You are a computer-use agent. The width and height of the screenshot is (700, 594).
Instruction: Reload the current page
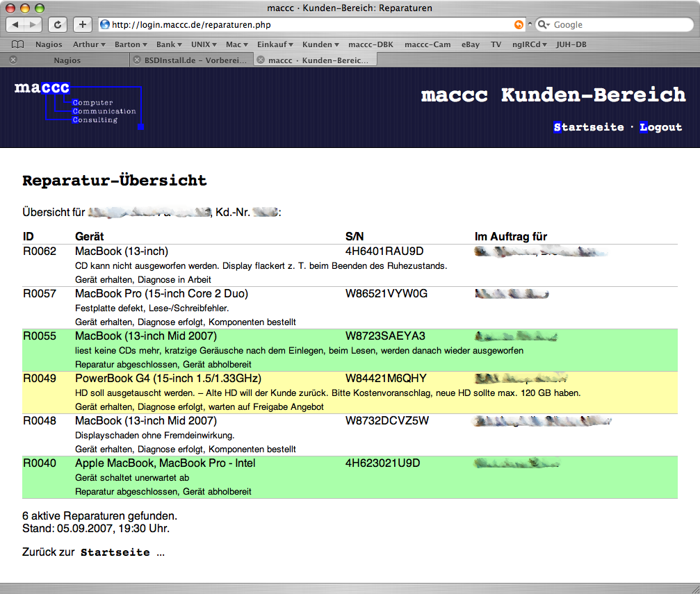tap(58, 24)
